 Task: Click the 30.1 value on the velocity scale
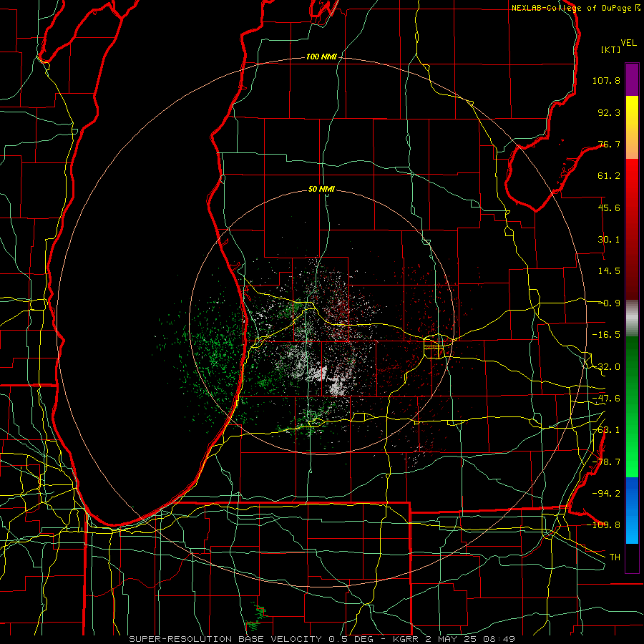tap(609, 240)
